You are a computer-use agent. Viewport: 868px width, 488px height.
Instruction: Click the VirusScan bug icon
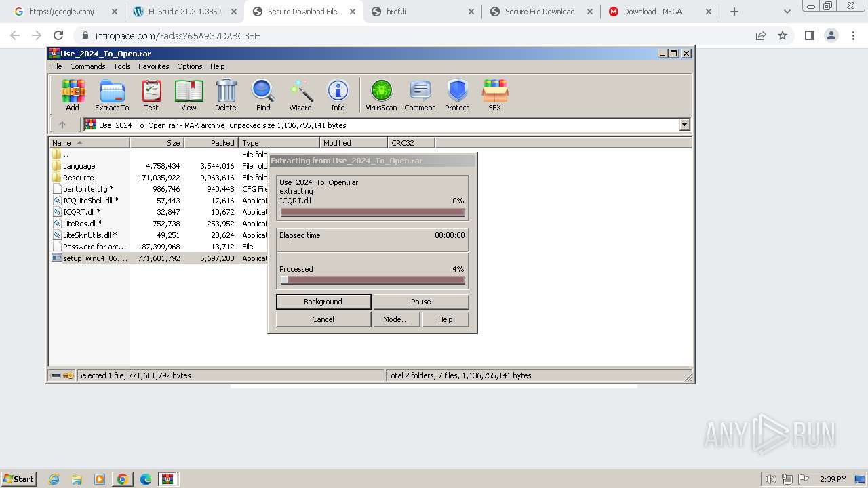tap(381, 95)
